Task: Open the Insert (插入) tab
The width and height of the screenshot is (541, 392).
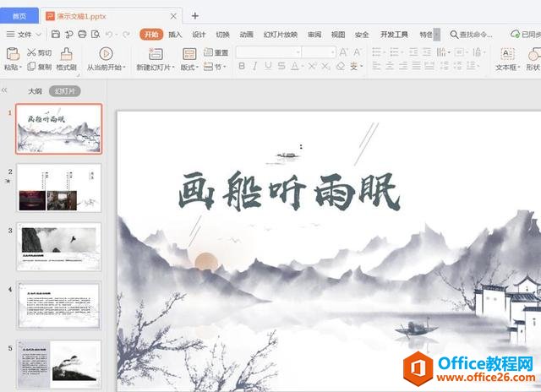Action: point(175,35)
